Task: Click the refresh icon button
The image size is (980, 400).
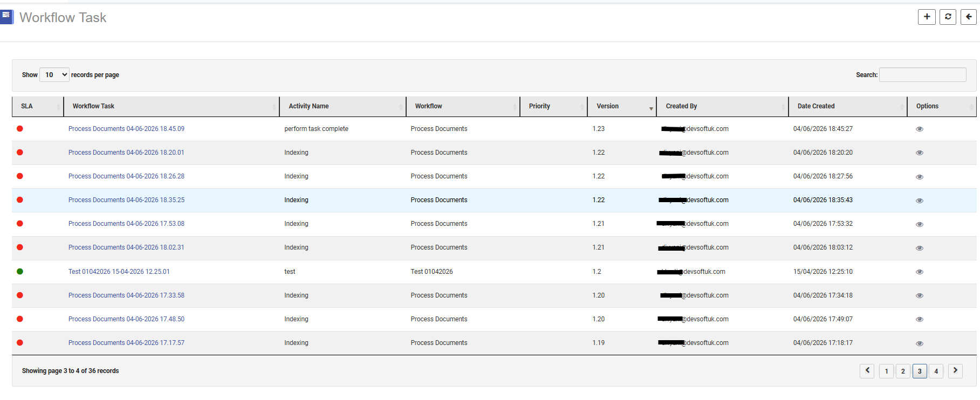Action: (x=948, y=17)
